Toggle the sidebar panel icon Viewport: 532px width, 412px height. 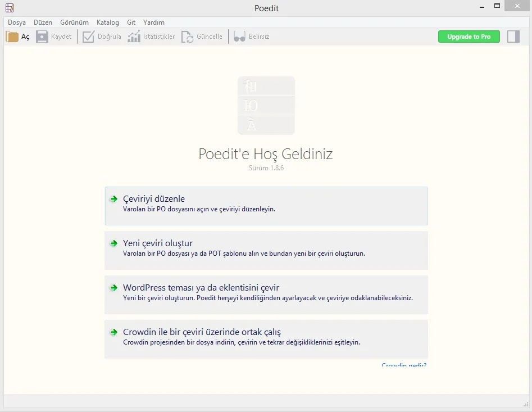(x=513, y=37)
